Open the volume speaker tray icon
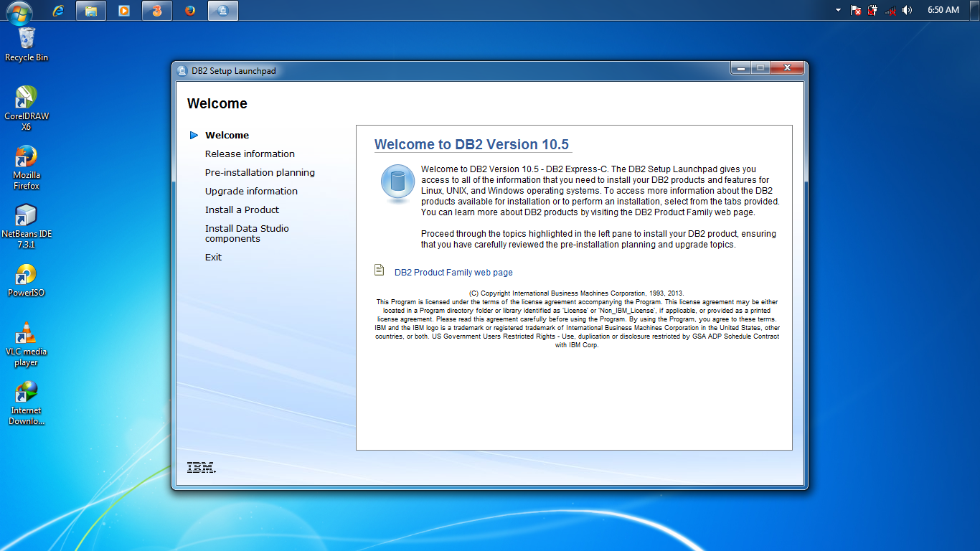980x551 pixels. 908,10
